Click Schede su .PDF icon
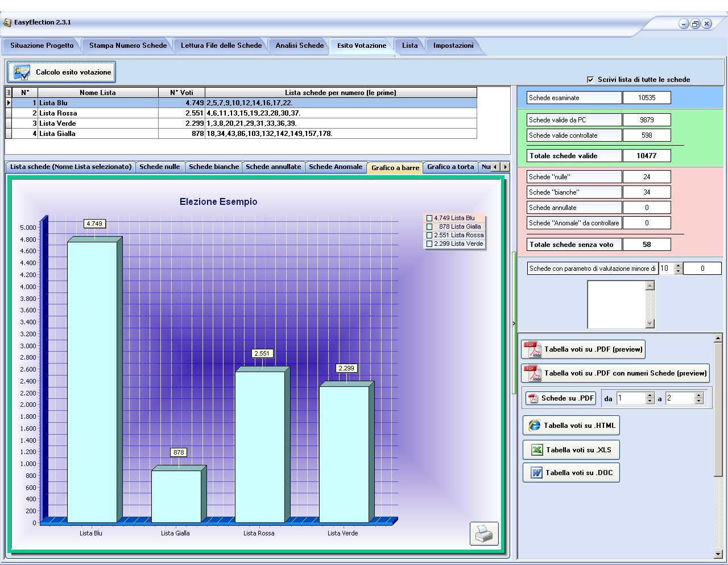This screenshot has width=728, height=565. (533, 398)
